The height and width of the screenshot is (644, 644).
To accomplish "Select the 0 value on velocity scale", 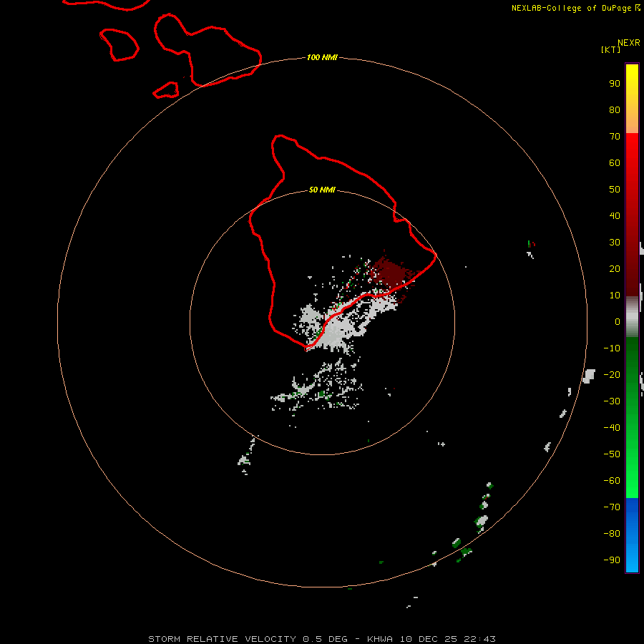I will click(x=618, y=321).
